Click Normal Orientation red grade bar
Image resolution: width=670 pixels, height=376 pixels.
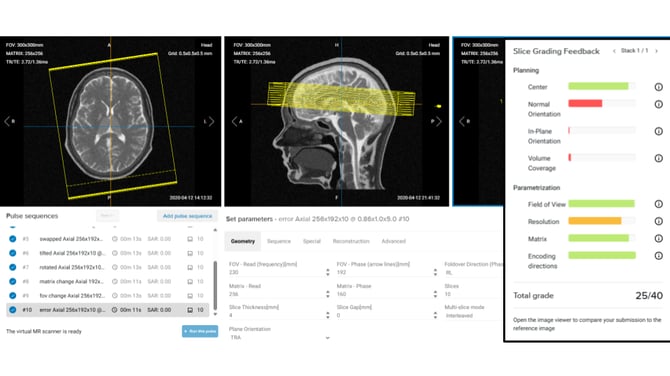pos(585,103)
